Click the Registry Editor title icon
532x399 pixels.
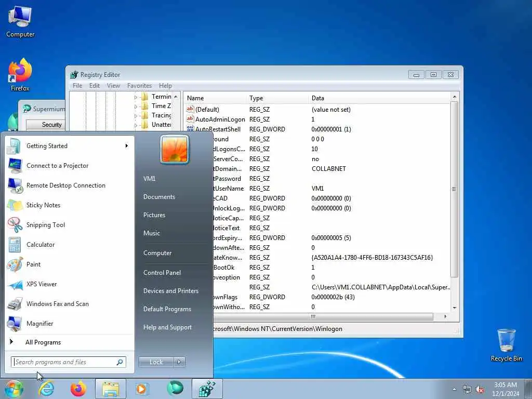(x=74, y=75)
